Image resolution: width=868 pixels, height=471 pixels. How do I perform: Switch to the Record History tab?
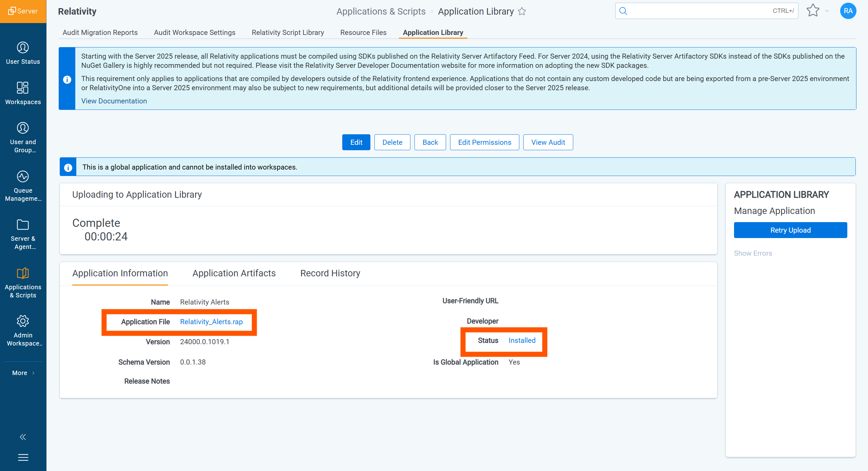330,273
